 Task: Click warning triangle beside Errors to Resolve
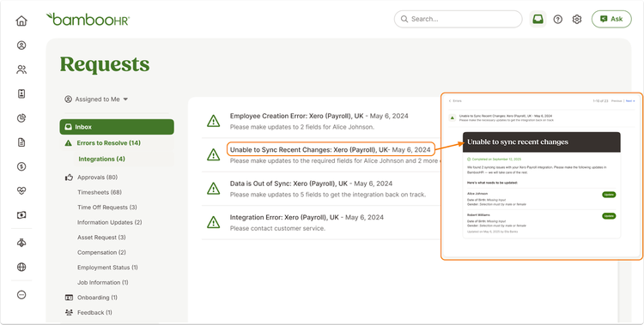[69, 143]
